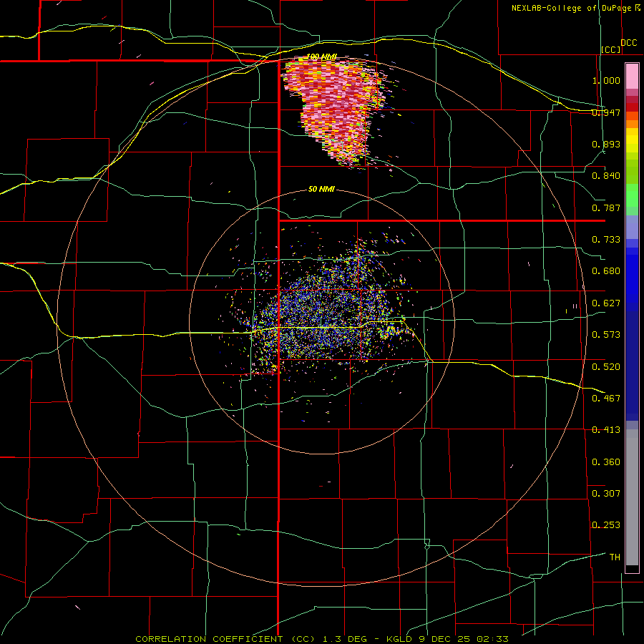This screenshot has height=644, width=644.
Task: Click the [CC] units label above color bar
Action: coord(611,49)
